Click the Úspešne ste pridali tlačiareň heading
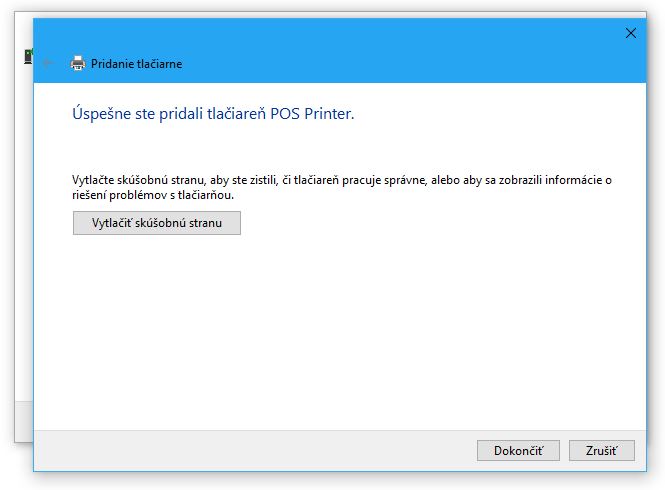 (213, 114)
